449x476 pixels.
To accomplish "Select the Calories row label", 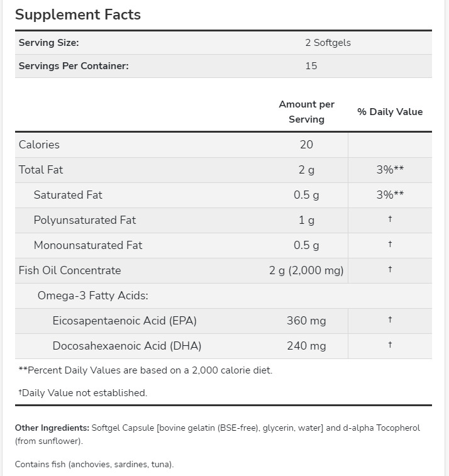I will tap(39, 145).
